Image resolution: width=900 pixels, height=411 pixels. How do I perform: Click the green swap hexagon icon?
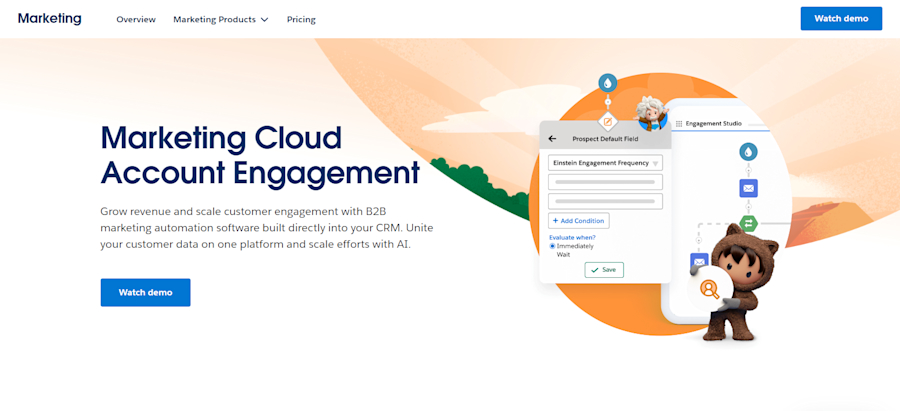tap(748, 223)
